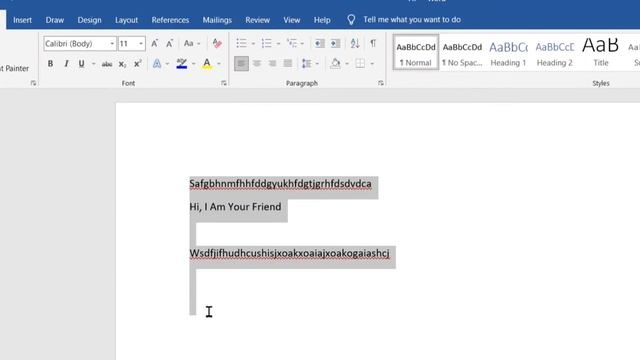This screenshot has height=360, width=640.
Task: Decrease the paragraph indent
Action: coord(319,43)
